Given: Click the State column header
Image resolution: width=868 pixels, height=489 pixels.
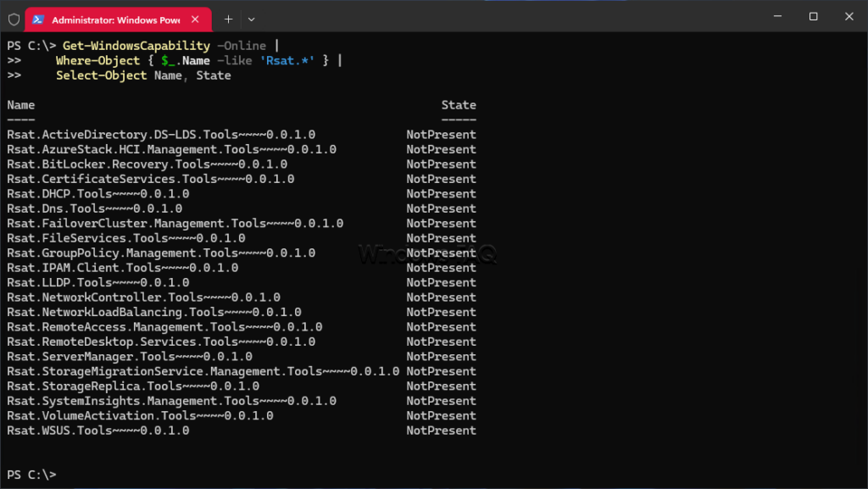Looking at the screenshot, I should [459, 105].
